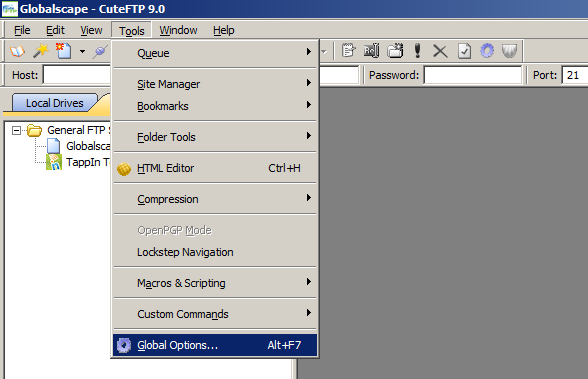Click the connect plug toolbar icon
Screen dimensions: 588x379
click(x=100, y=51)
